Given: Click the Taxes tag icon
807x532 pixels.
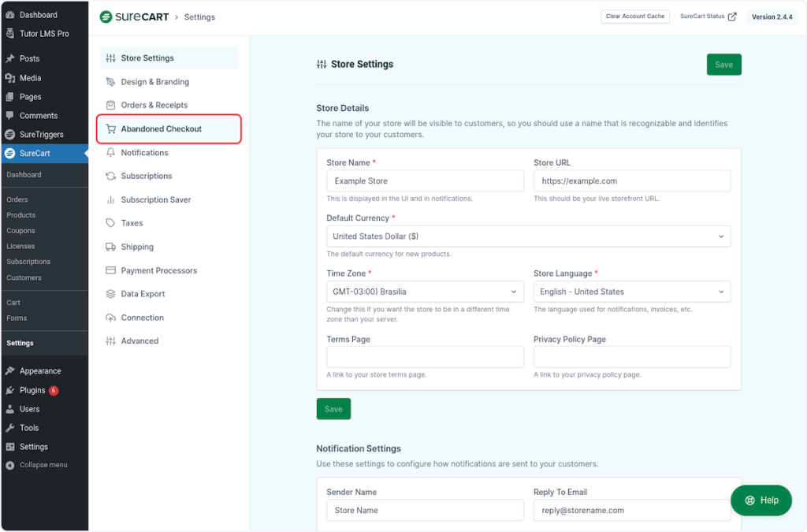Looking at the screenshot, I should (x=111, y=223).
